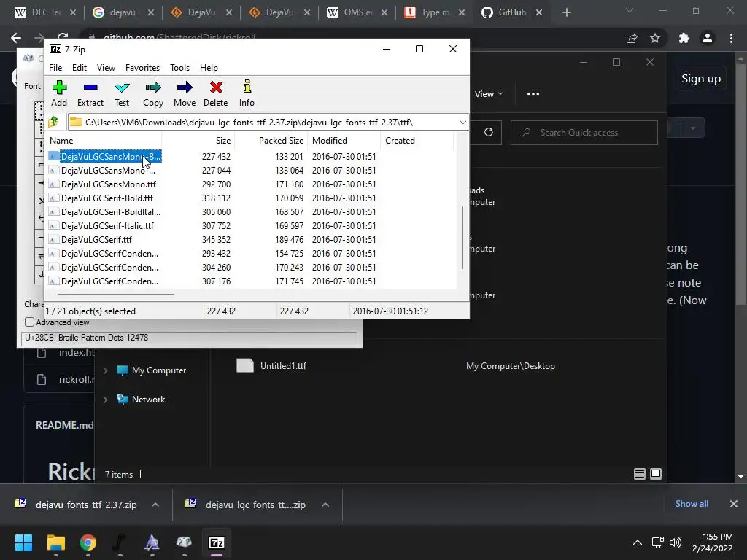Click the Add toolbar icon in 7-Zip

[59, 93]
